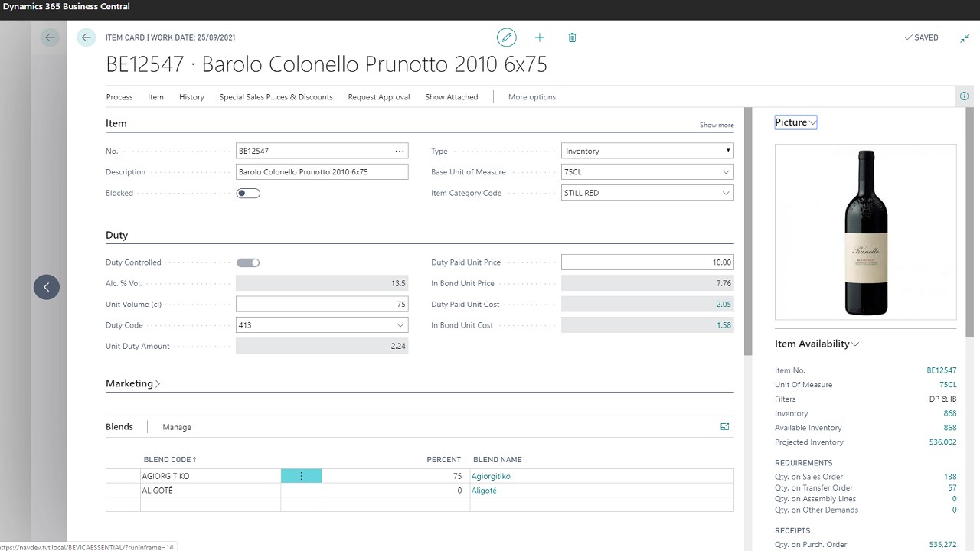Click the pencil edit icon
The image size is (980, 551).
pyautogui.click(x=506, y=37)
